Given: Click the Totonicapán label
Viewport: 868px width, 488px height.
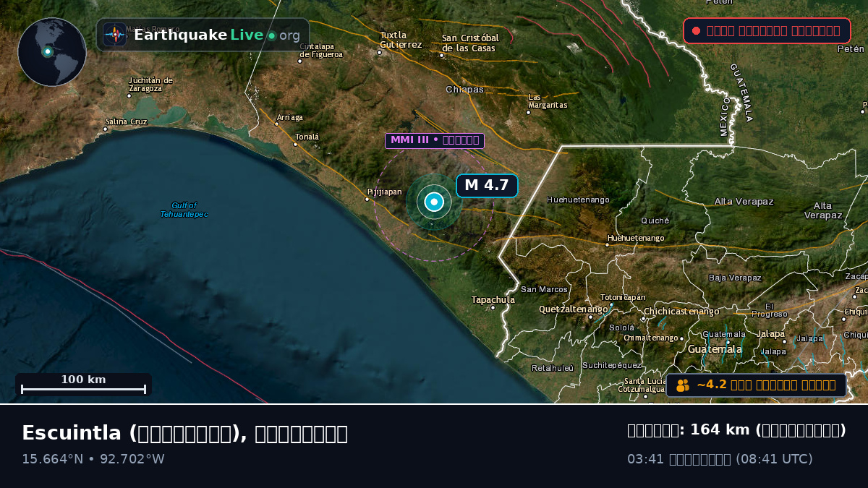Looking at the screenshot, I should click(x=623, y=297).
